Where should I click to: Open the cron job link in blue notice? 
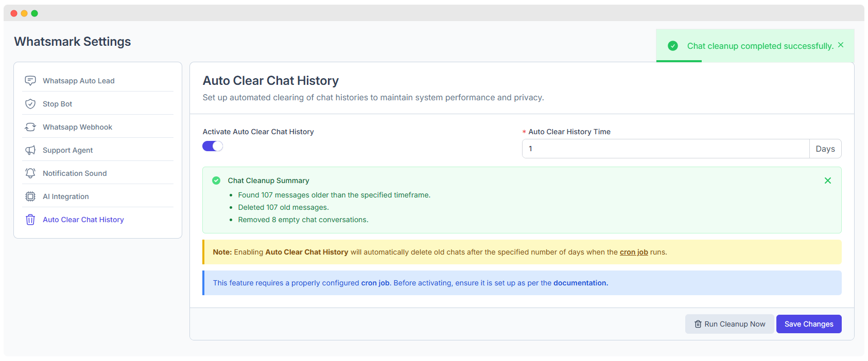point(375,283)
